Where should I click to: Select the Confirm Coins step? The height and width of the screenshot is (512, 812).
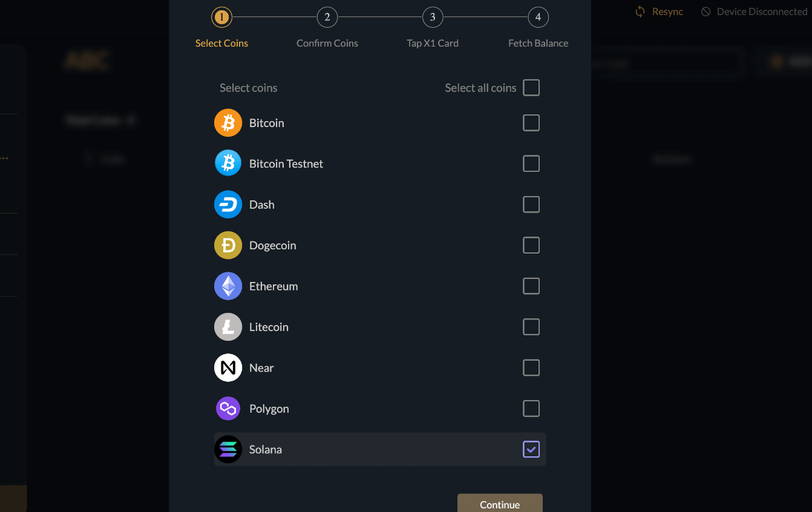[x=327, y=17]
